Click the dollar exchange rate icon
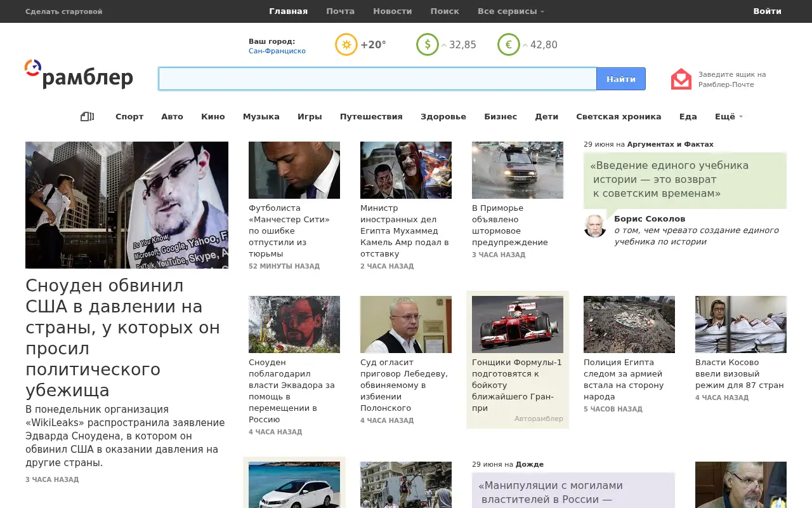 click(428, 44)
